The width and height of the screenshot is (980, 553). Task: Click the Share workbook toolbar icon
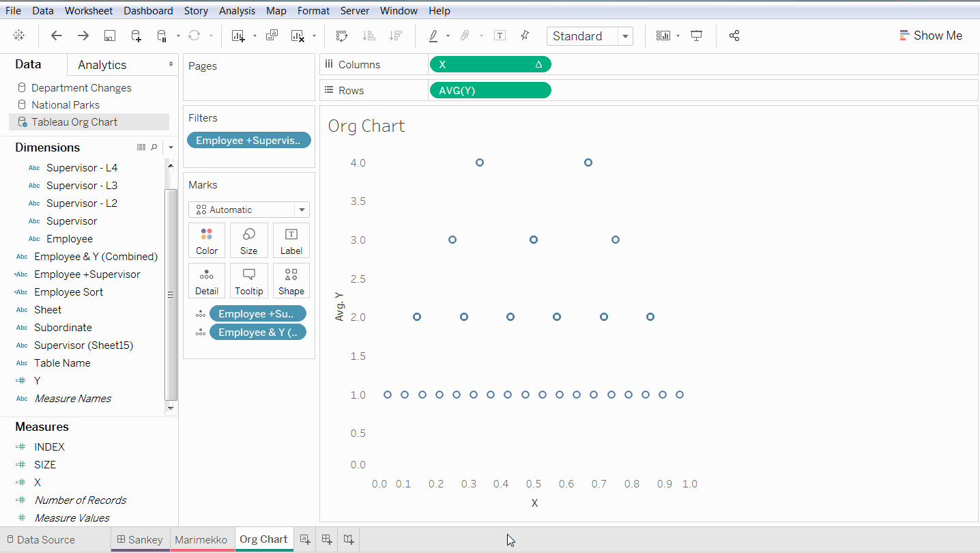click(734, 36)
